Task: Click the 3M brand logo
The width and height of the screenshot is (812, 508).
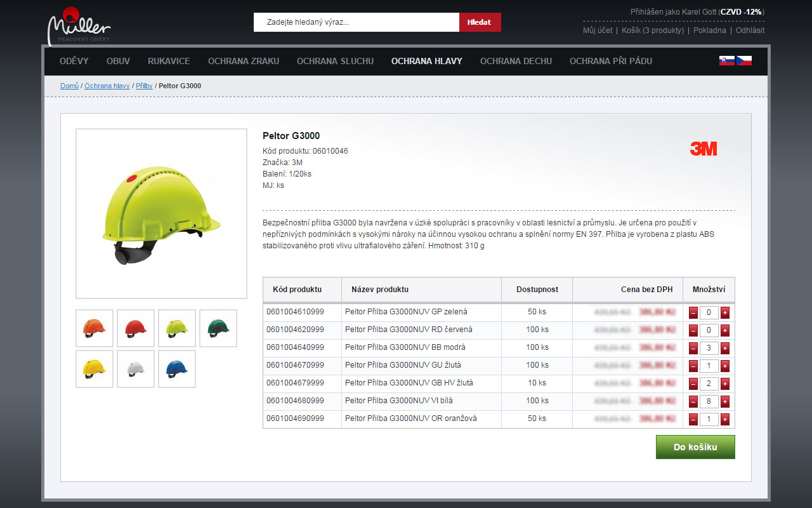Action: click(704, 149)
